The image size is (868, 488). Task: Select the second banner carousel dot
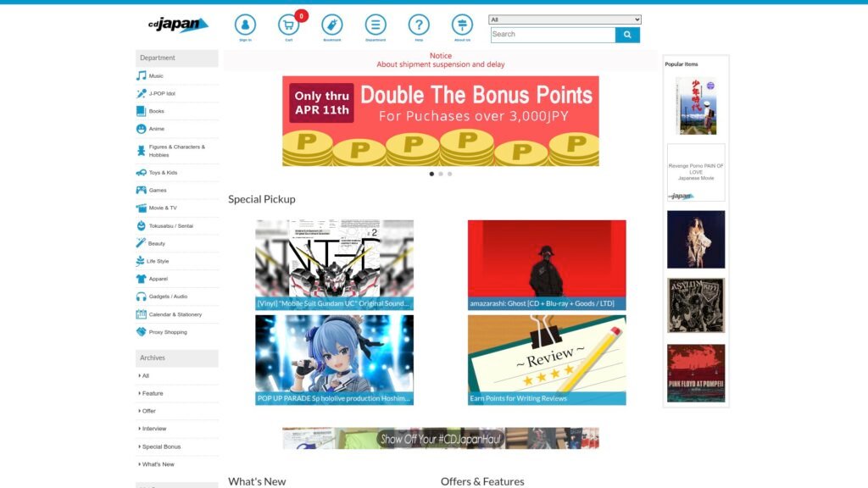click(441, 174)
